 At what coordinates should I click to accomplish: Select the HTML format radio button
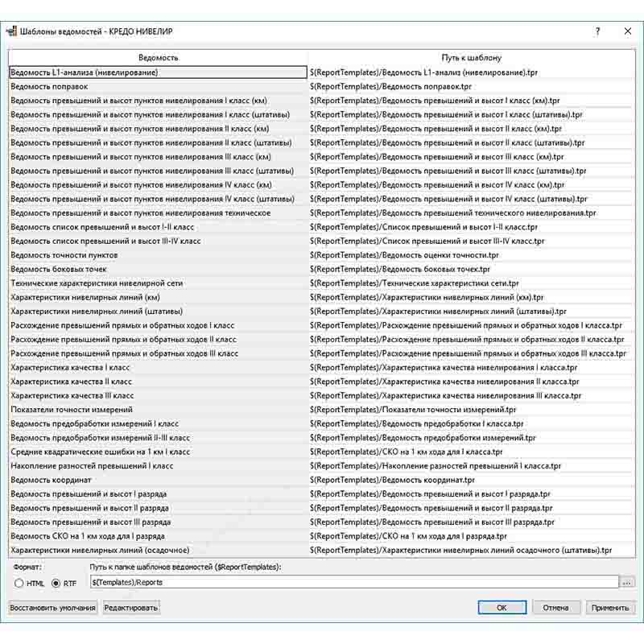[x=20, y=583]
